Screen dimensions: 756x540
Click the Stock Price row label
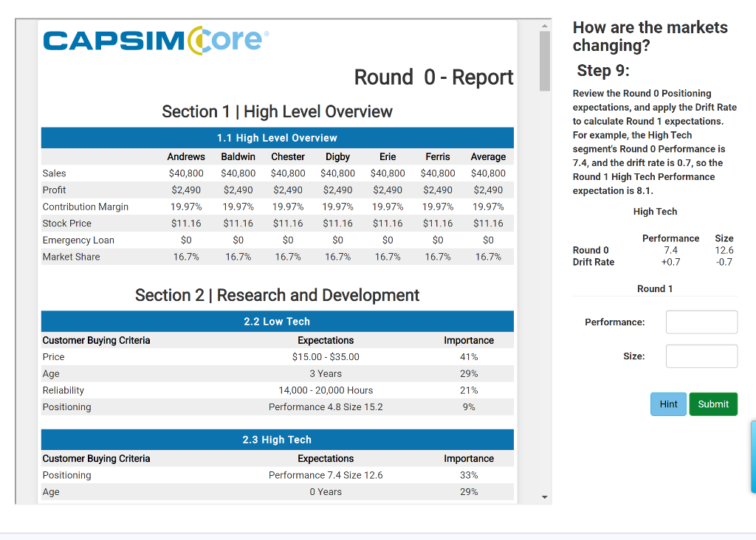pos(66,223)
